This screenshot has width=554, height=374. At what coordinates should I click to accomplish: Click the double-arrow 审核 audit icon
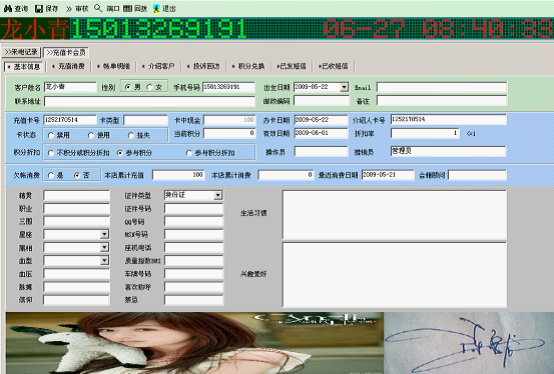click(x=69, y=9)
